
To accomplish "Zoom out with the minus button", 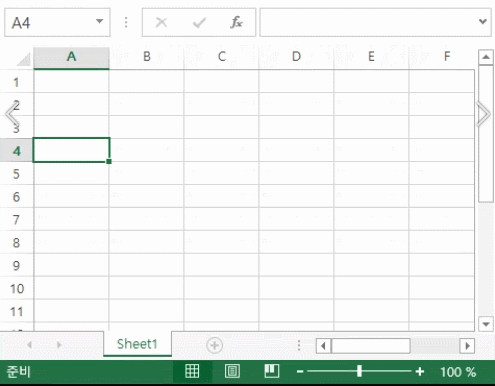I will pyautogui.click(x=300, y=371).
